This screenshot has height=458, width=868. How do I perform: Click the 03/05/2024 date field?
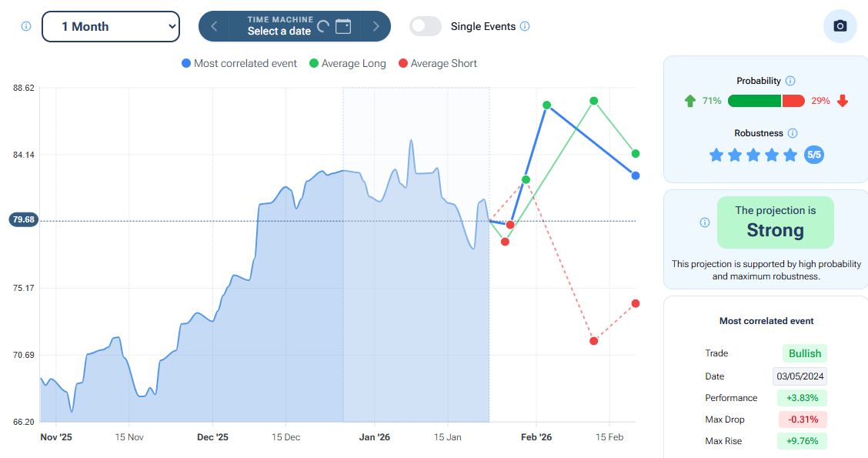point(800,376)
